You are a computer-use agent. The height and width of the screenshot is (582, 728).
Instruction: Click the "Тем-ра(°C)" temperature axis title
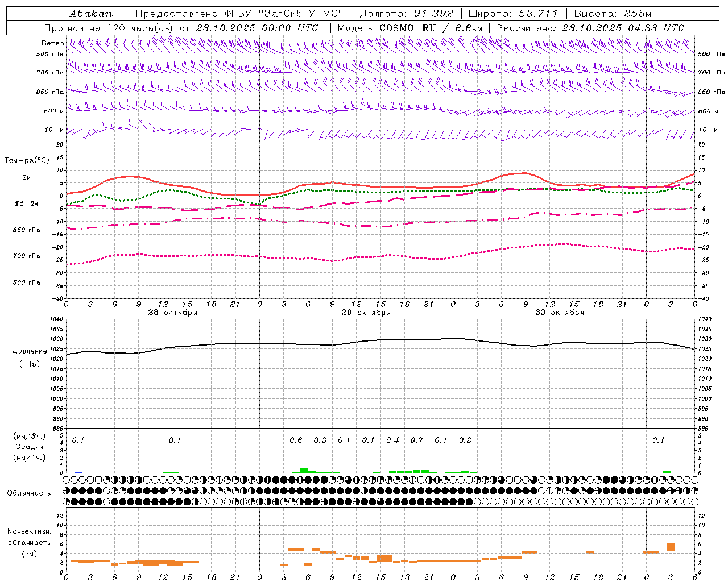tap(27, 161)
